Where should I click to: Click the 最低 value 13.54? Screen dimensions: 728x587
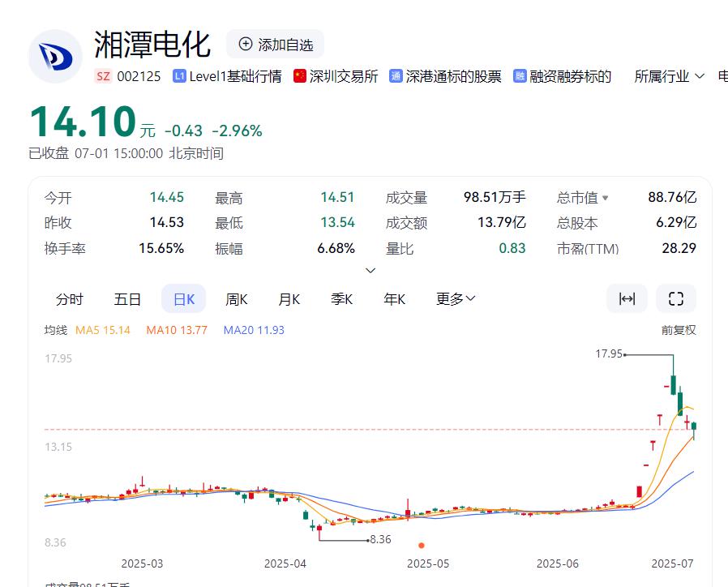337,222
